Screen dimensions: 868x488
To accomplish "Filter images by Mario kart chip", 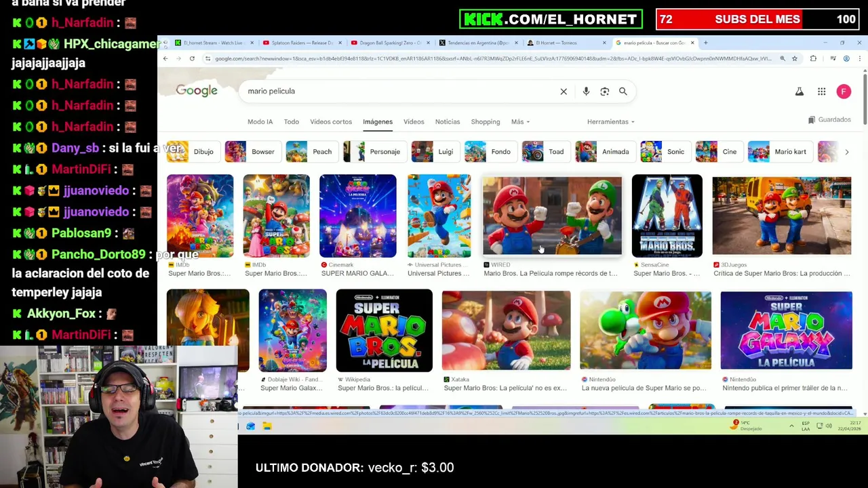I will [x=779, y=152].
